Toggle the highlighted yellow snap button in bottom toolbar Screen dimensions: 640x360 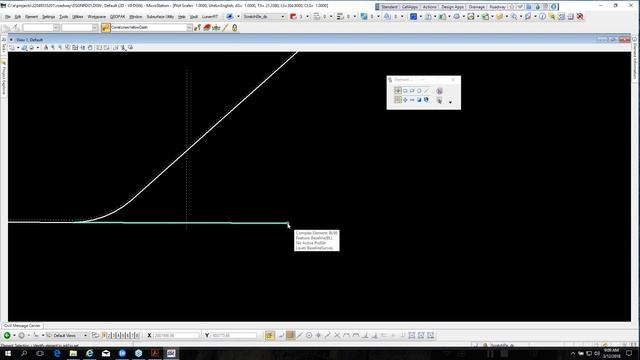[269, 336]
